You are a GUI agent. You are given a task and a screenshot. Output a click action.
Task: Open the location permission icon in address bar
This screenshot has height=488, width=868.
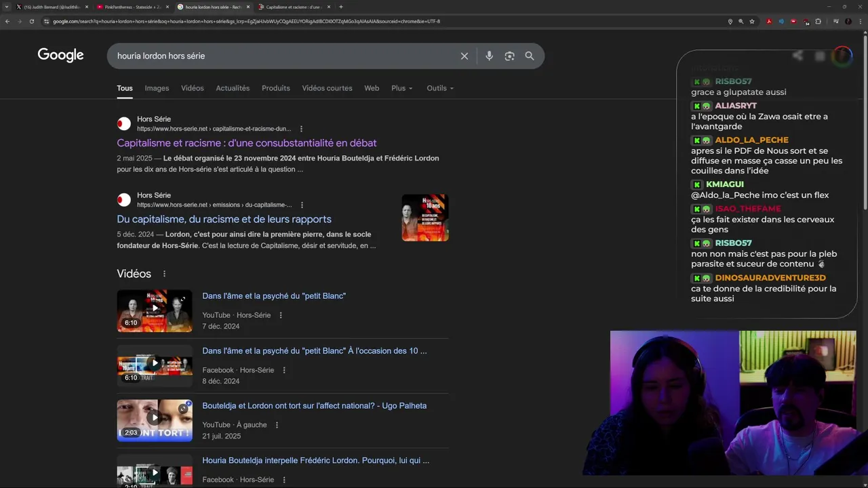tap(730, 21)
